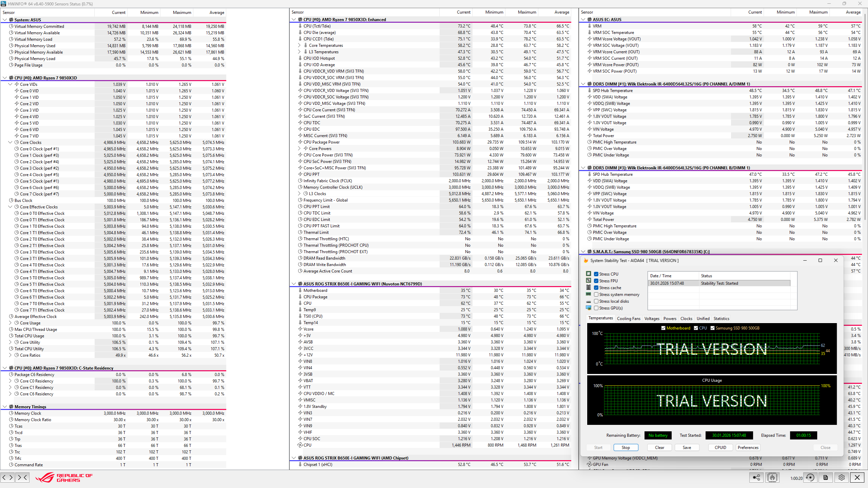Image resolution: width=868 pixels, height=488 pixels.
Task: Enable Stress system memory checkbox
Action: 596,294
